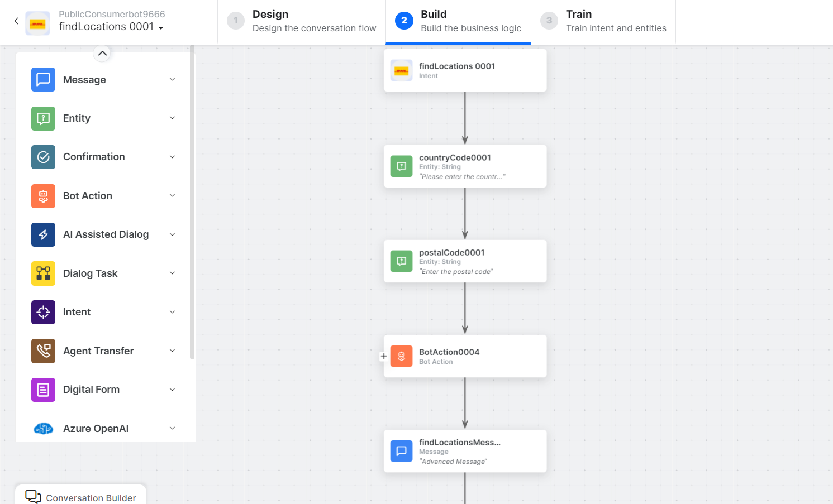The width and height of the screenshot is (833, 504).
Task: Select the Confirmation checkmark icon
Action: tap(43, 157)
